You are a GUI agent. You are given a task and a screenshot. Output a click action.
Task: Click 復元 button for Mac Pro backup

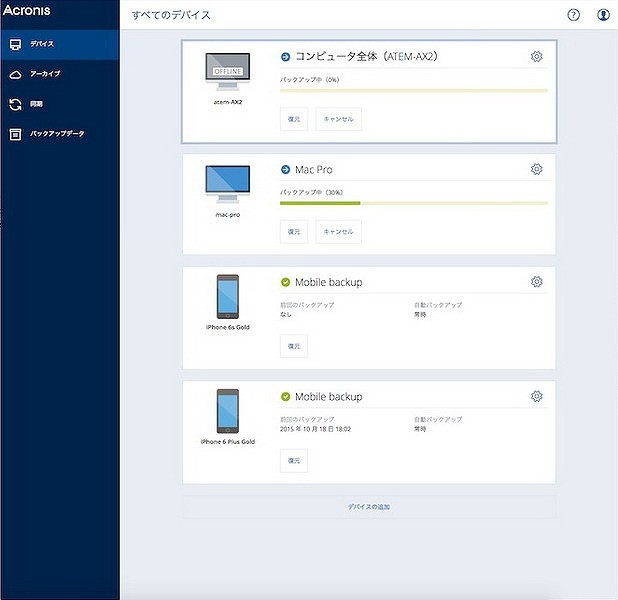click(294, 232)
